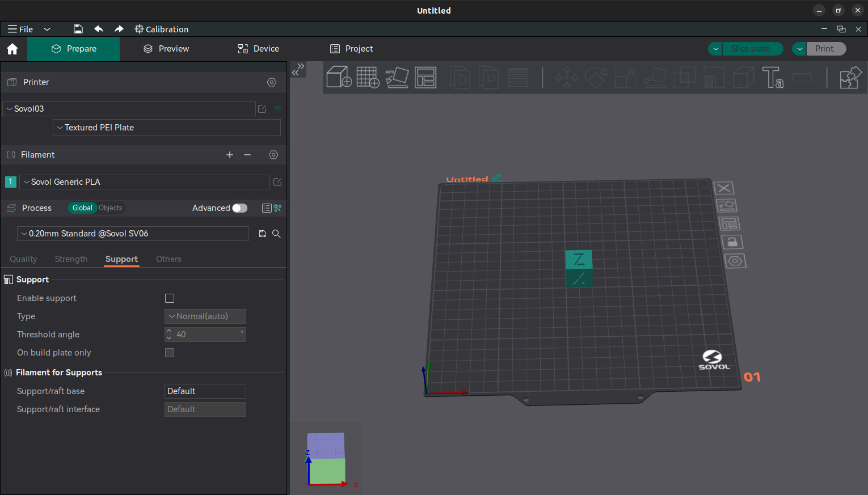Click the Auto orient icon

(397, 77)
